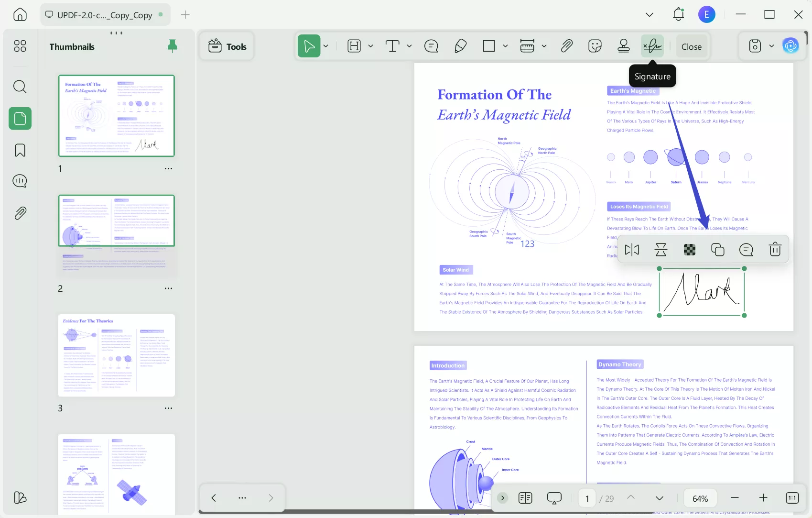The image size is (812, 518).
Task: Open the zoom level 64% dropdown
Action: coord(700,498)
